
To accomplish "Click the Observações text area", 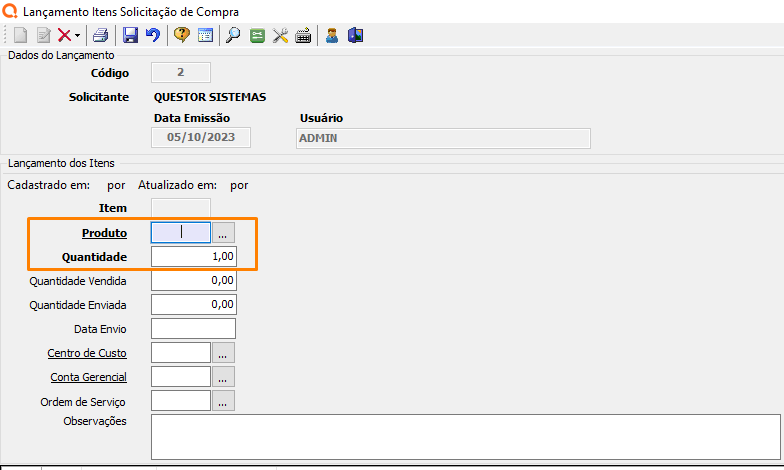I will 464,437.
